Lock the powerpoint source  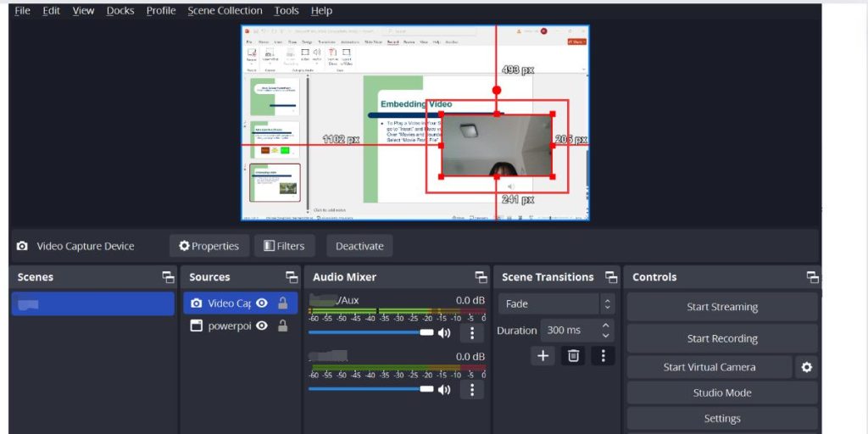tap(282, 326)
